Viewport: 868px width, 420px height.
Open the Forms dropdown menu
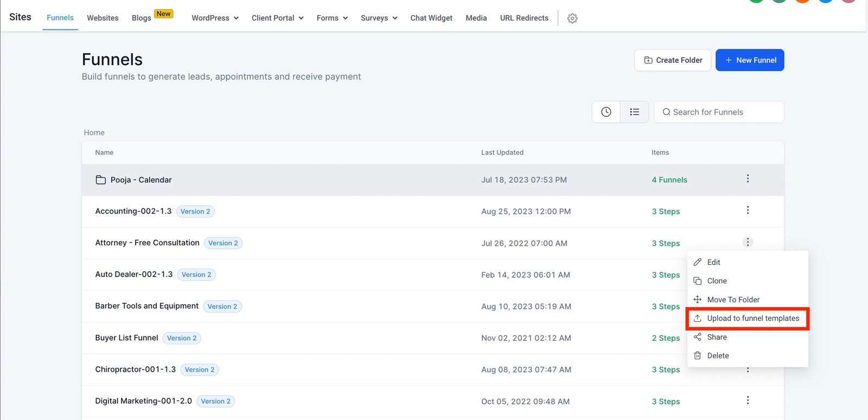332,18
